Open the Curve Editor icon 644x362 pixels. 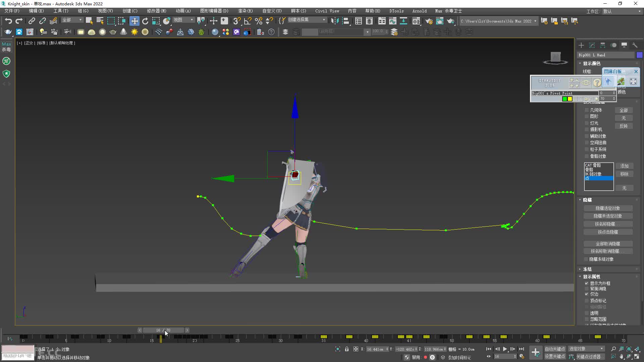(x=392, y=21)
